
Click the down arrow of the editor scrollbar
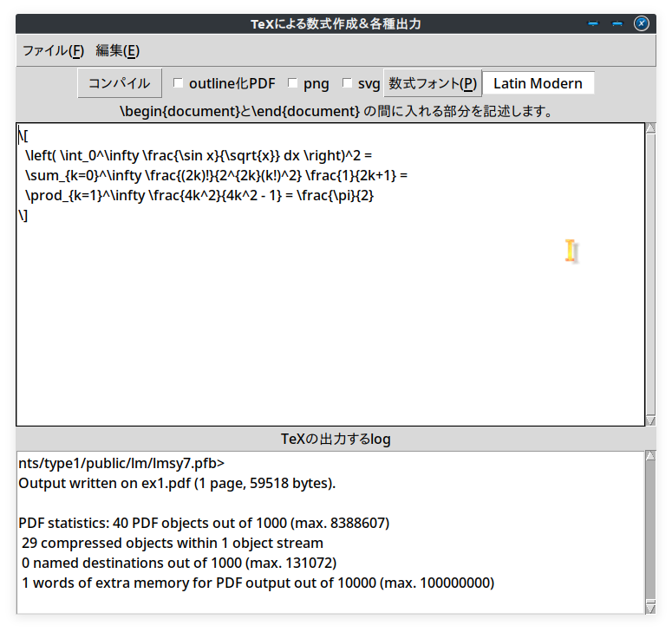[650, 420]
